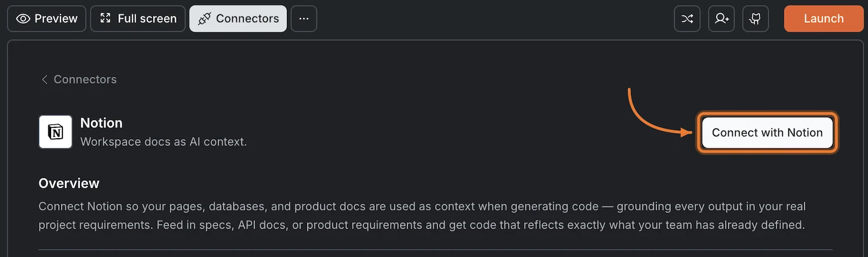Click the expand-arrows icon in Full screen
This screenshot has height=257, width=868.
click(105, 19)
